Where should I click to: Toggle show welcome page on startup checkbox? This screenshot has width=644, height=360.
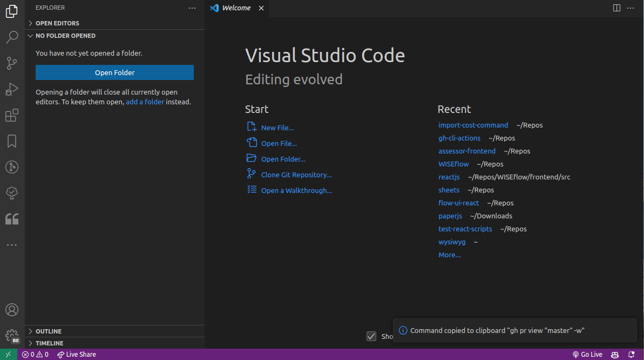(x=371, y=336)
